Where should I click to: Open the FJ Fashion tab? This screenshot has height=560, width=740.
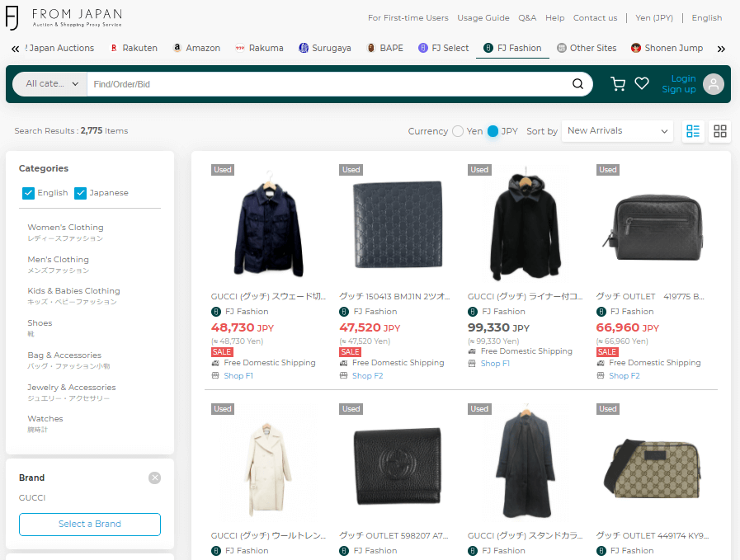tap(512, 48)
